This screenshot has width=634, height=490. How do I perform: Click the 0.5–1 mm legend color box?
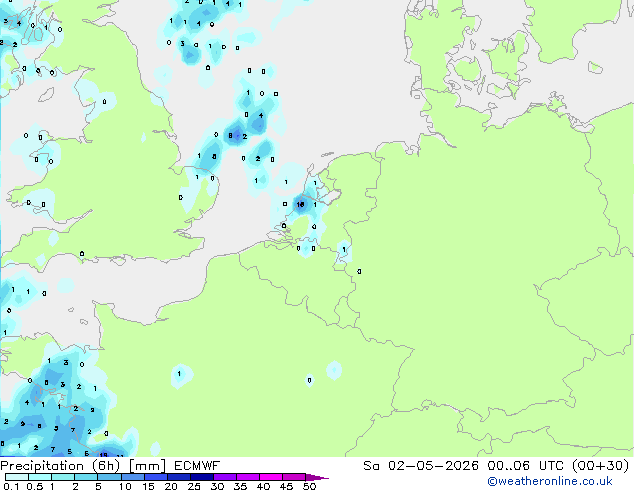[40, 477]
